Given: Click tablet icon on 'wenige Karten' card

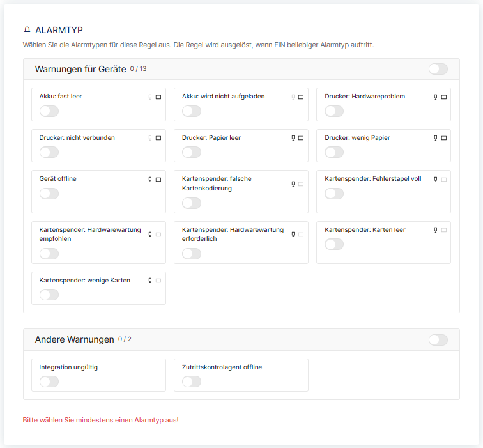Looking at the screenshot, I should pyautogui.click(x=158, y=281).
